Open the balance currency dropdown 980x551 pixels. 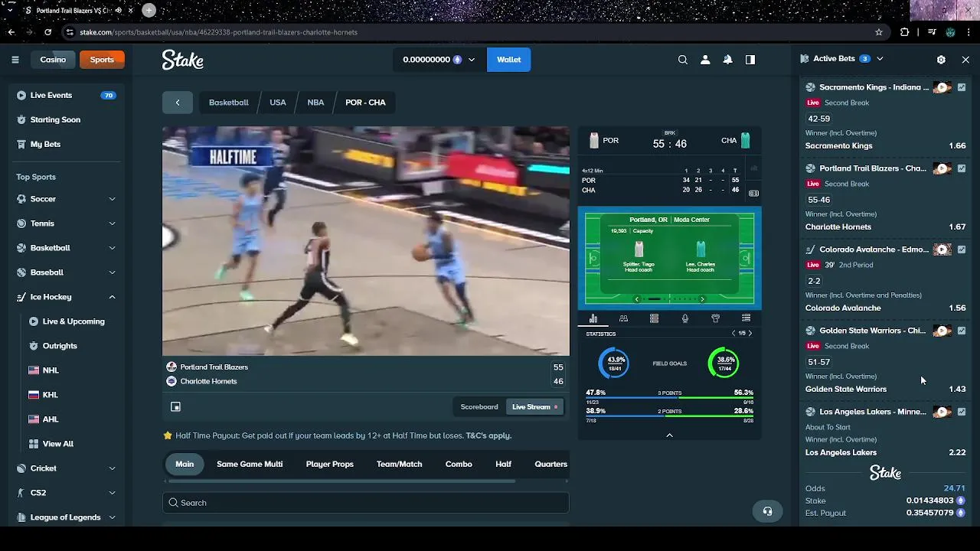(471, 60)
